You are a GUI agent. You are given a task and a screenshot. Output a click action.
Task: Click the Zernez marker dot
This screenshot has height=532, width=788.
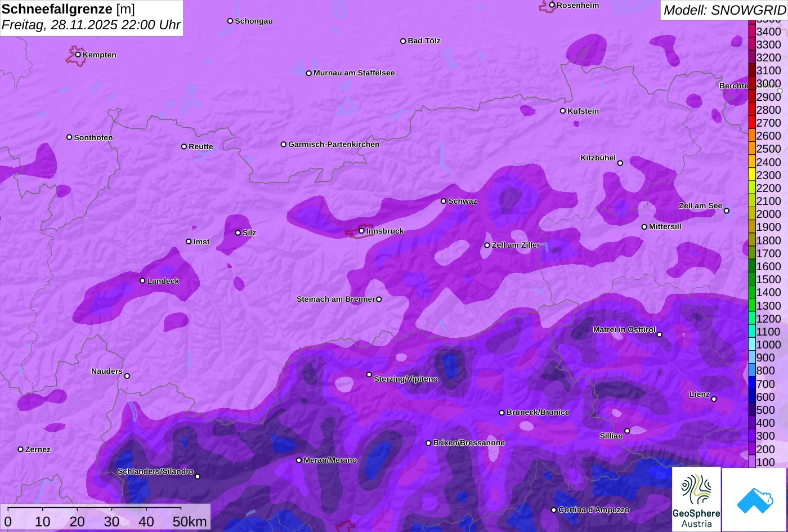(21, 449)
